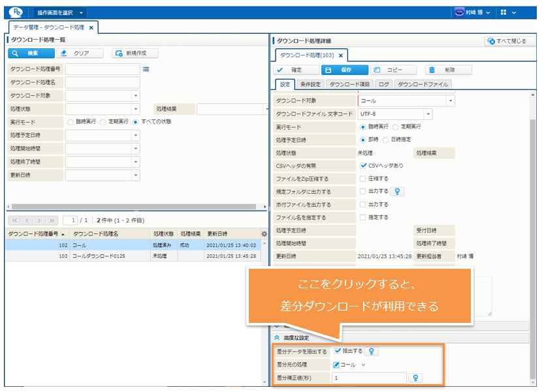
Task: Click the lightbulb hint beside 抽出する checkbox
Action: click(371, 351)
